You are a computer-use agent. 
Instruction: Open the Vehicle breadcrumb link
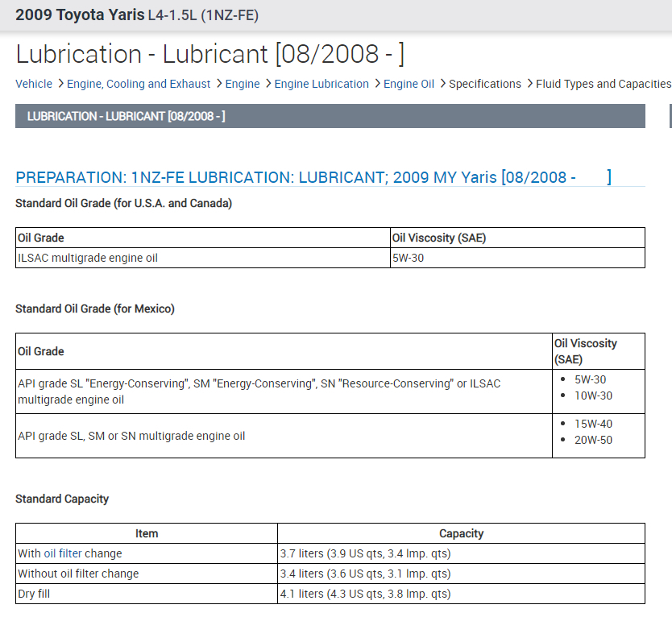tap(34, 84)
